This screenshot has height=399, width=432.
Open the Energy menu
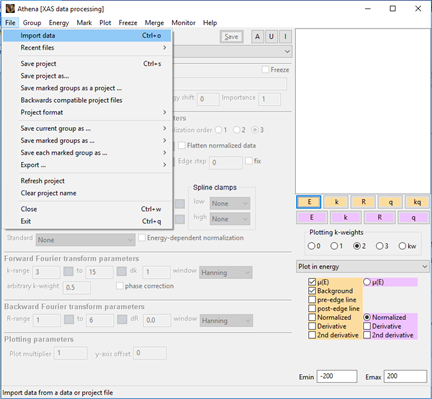click(x=59, y=23)
